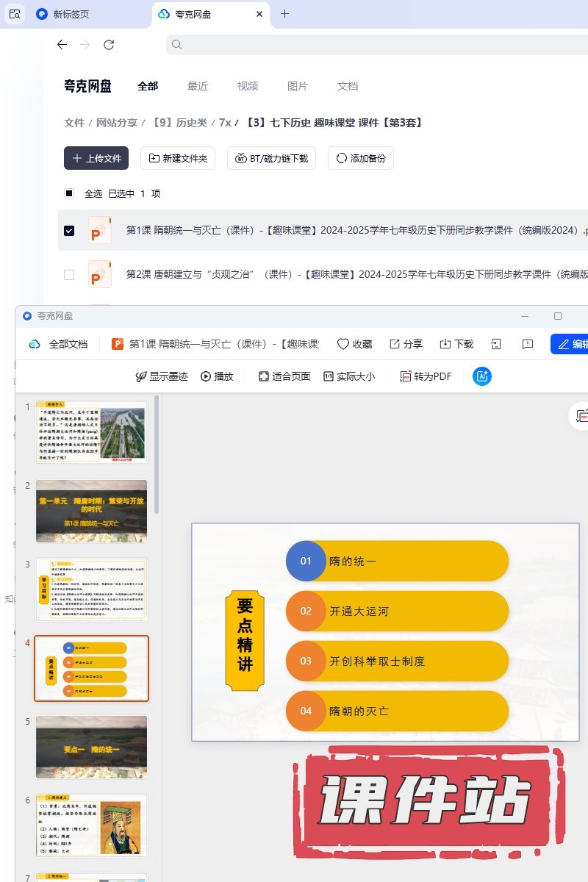The height and width of the screenshot is (882, 588).
Task: Click the 下载 download icon in viewer
Action: coord(445,344)
